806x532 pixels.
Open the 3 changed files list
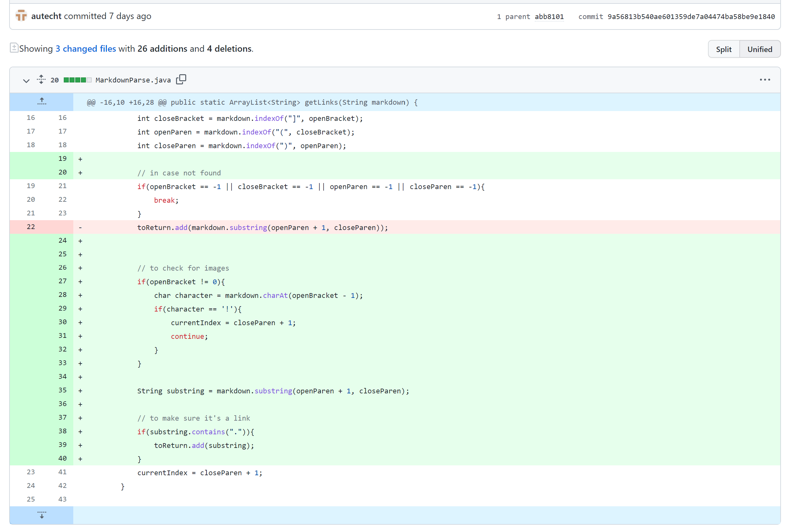[x=86, y=49]
